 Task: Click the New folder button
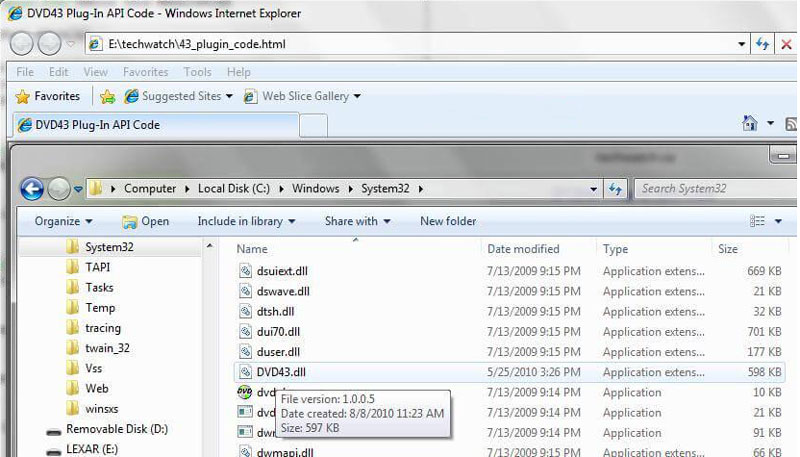[x=447, y=221]
